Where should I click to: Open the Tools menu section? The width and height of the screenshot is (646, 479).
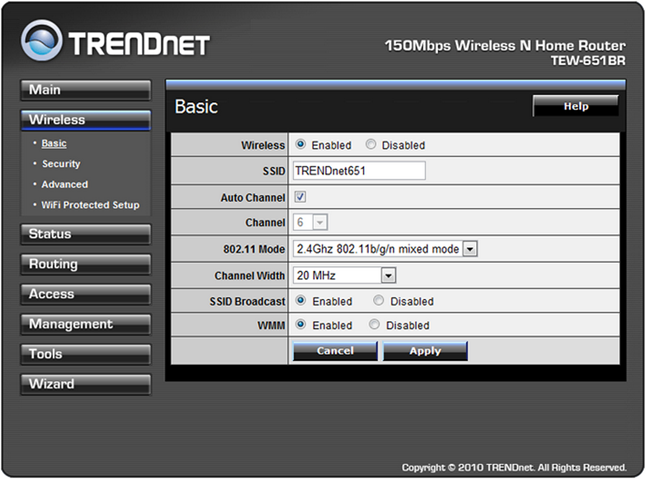coord(86,355)
